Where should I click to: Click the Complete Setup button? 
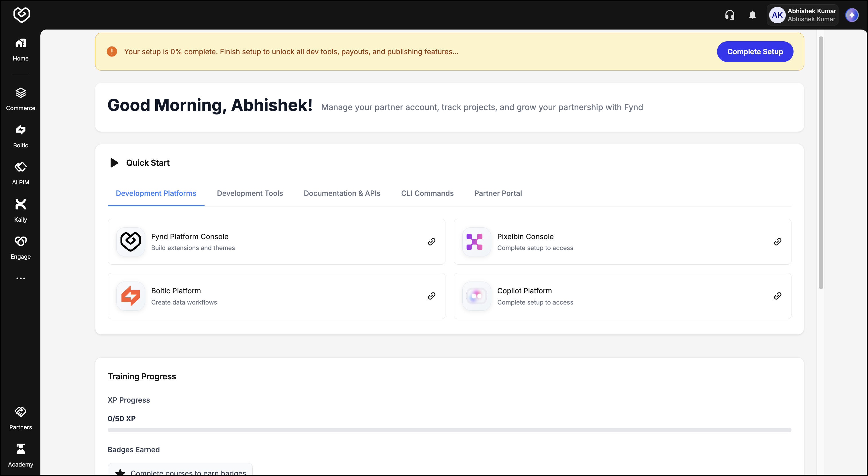pos(755,52)
